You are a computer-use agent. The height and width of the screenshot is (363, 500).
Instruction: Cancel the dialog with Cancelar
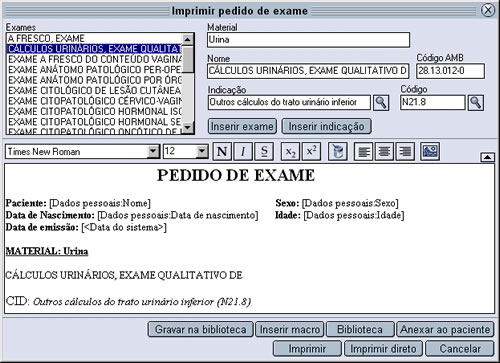click(460, 349)
